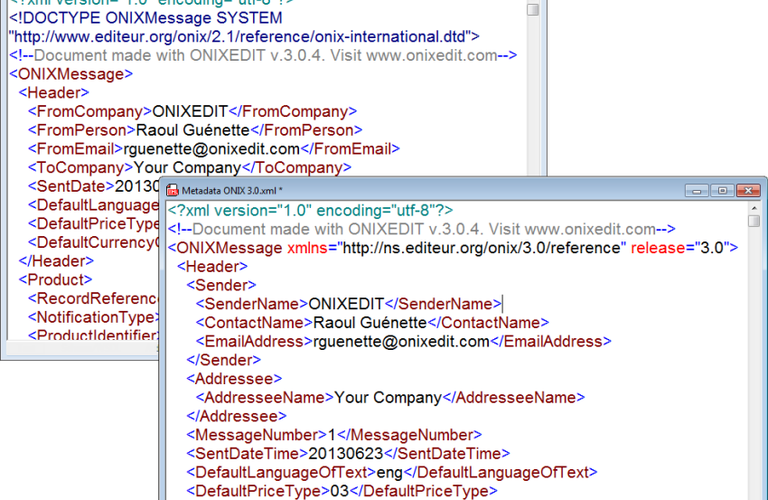Click the opening Header tag in back window

tap(54, 93)
